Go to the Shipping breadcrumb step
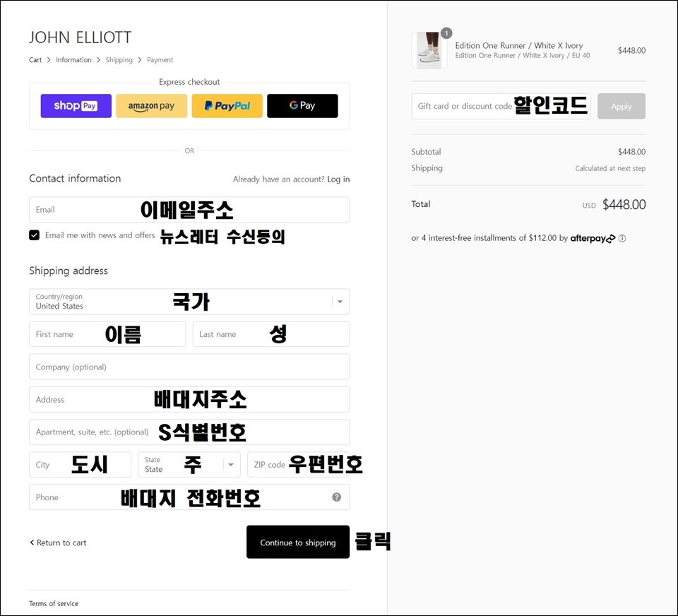Viewport: 678px width, 616px height. point(119,60)
